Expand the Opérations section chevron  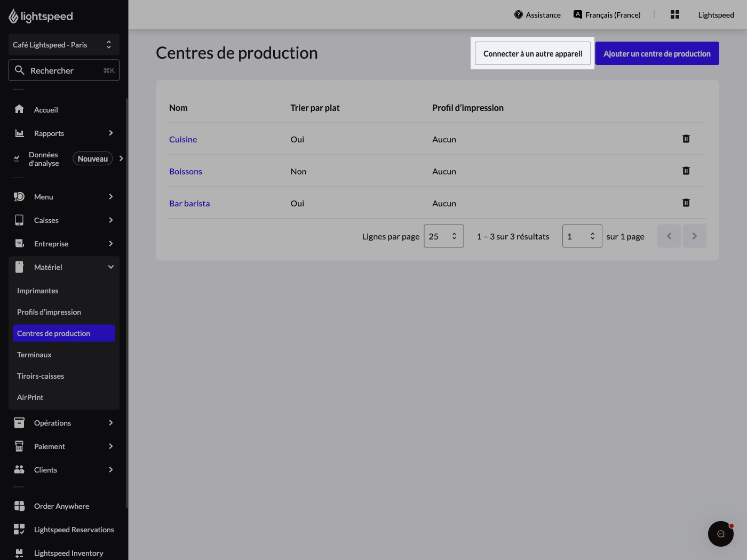[111, 423]
